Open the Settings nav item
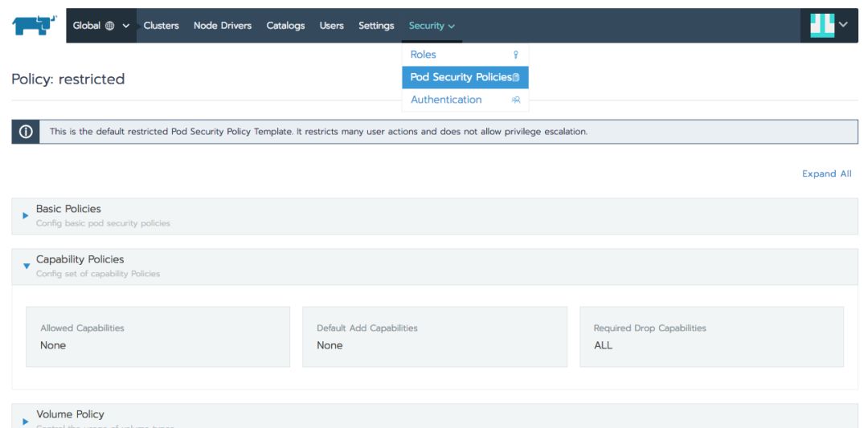The image size is (868, 428). [376, 26]
